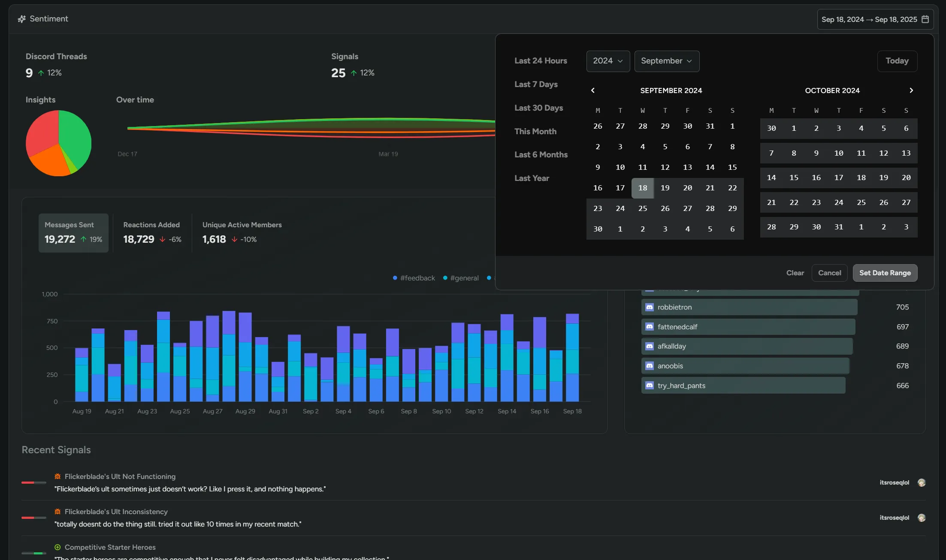Select the Last 7 Days quick range
This screenshot has width=946, height=560.
[x=536, y=84]
